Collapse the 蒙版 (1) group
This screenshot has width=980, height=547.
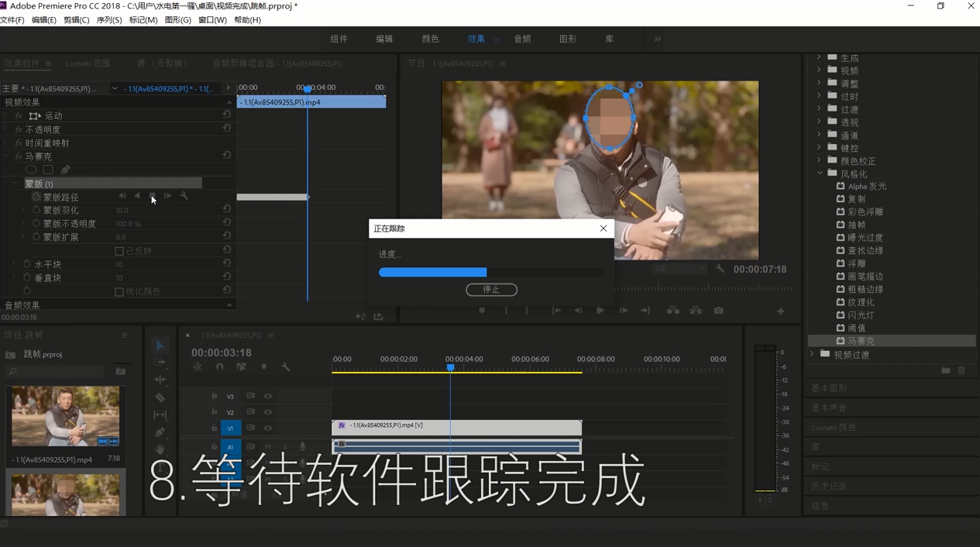click(15, 184)
